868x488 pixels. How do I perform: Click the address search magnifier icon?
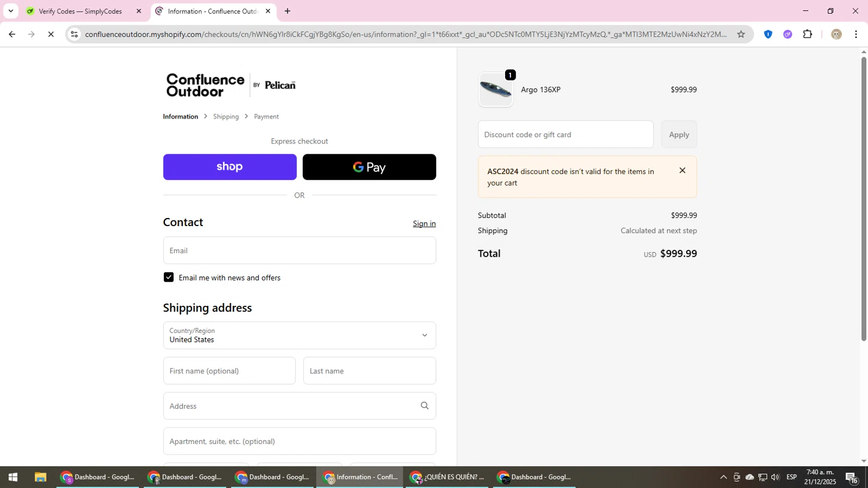[425, 406]
